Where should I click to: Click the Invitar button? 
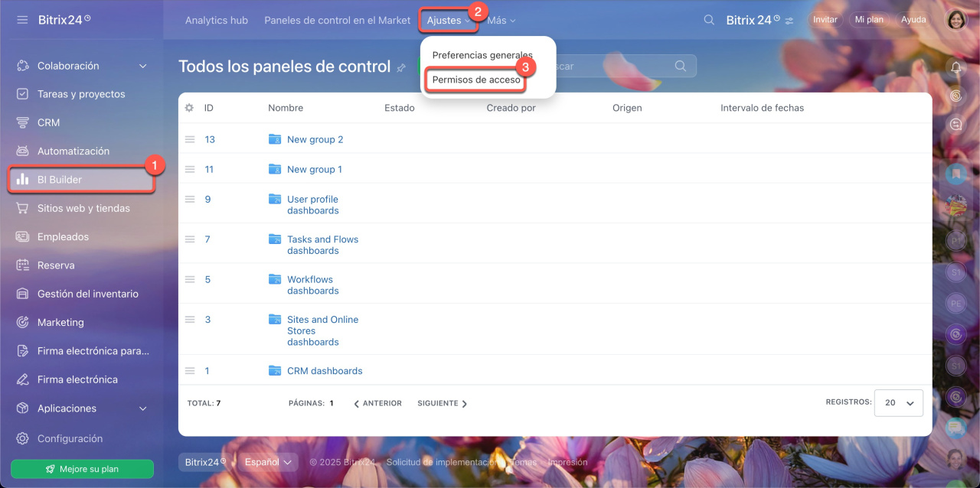coord(825,20)
